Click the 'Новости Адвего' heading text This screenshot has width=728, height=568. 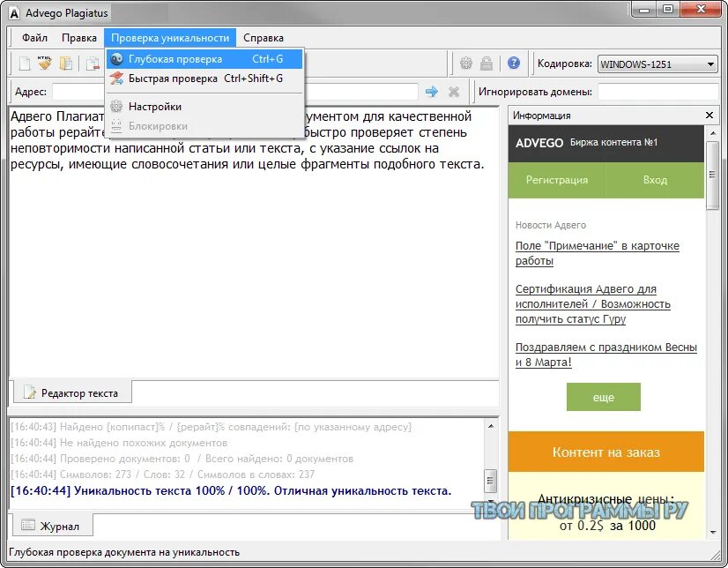551,225
